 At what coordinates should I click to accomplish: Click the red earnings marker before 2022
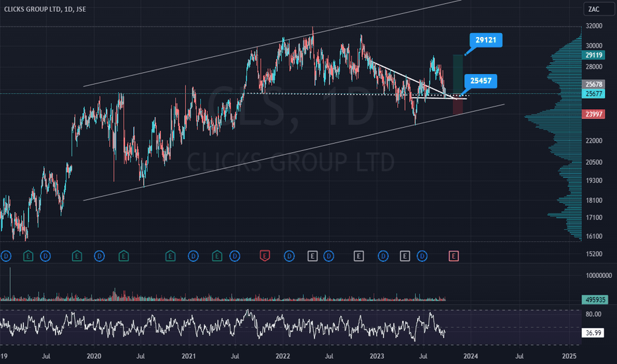(265, 257)
